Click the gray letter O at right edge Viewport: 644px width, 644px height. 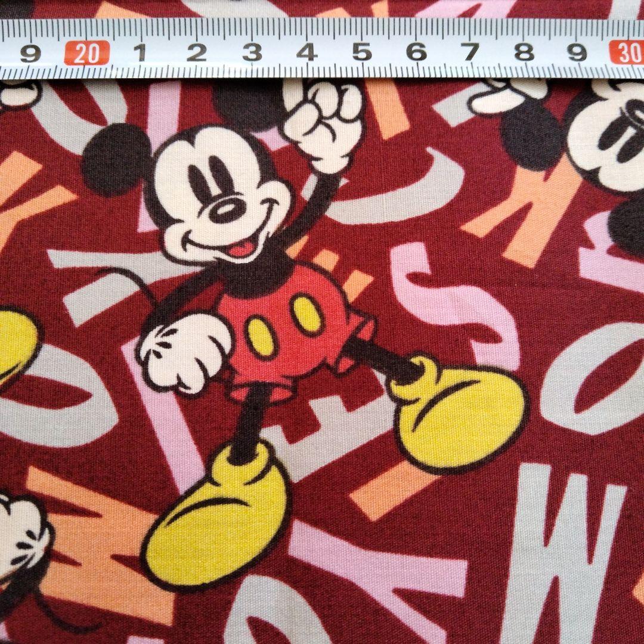tap(592, 379)
